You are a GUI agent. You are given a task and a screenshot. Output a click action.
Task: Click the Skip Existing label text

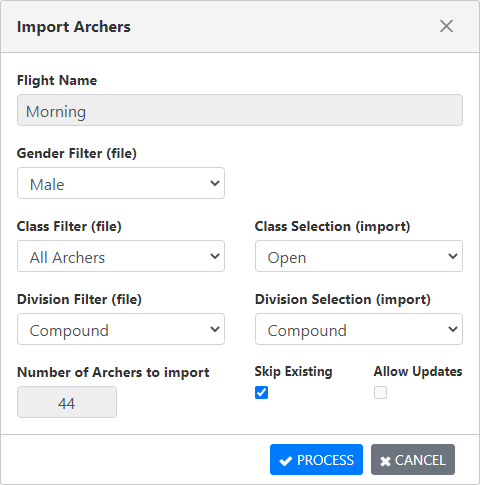[293, 371]
